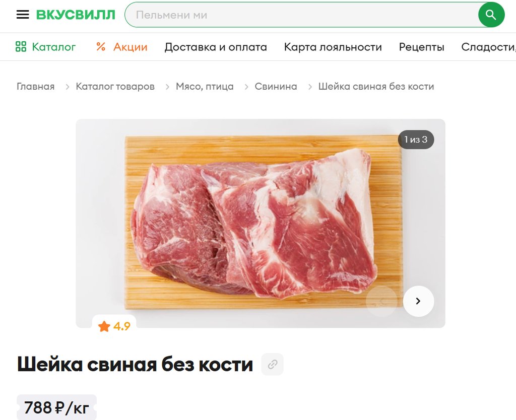Go to the Рецепты section
516x420 pixels.
tap(422, 47)
